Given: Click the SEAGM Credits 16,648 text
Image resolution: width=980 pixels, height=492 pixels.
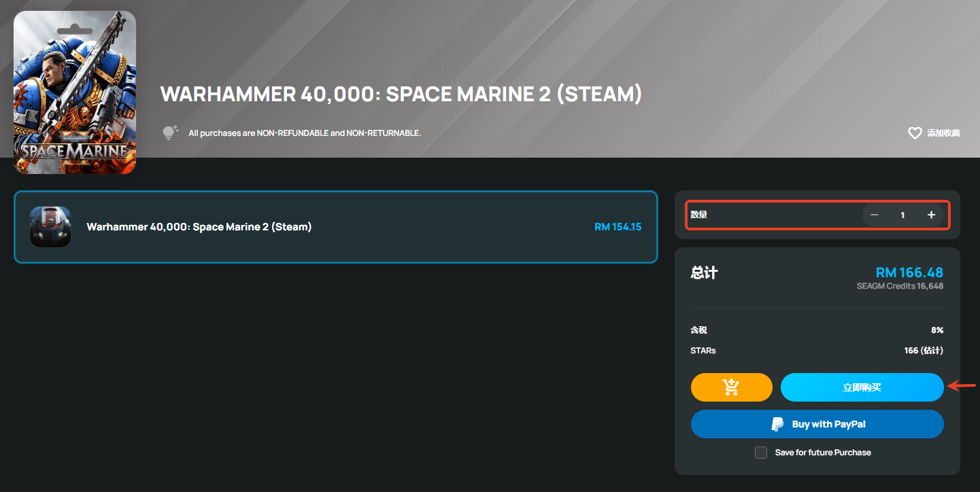Looking at the screenshot, I should (900, 286).
